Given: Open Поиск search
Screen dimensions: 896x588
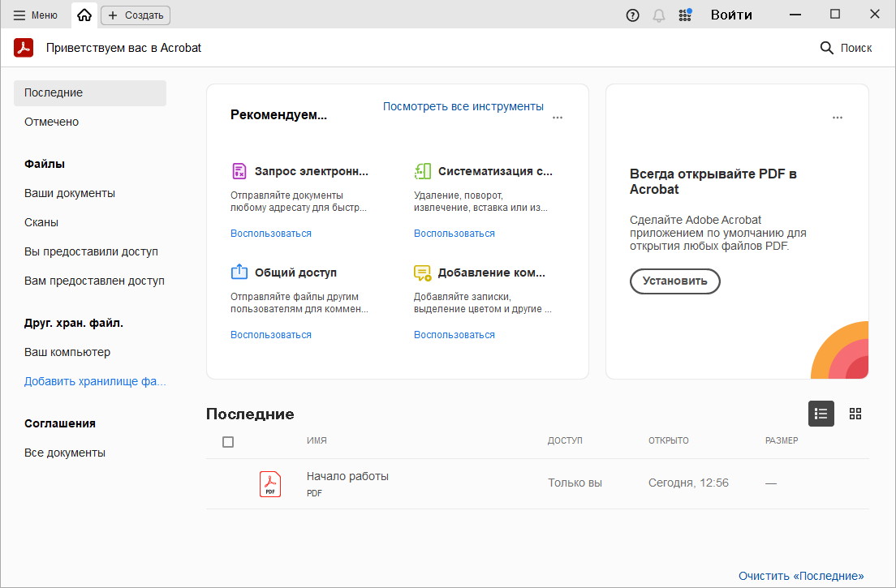Looking at the screenshot, I should 846,48.
